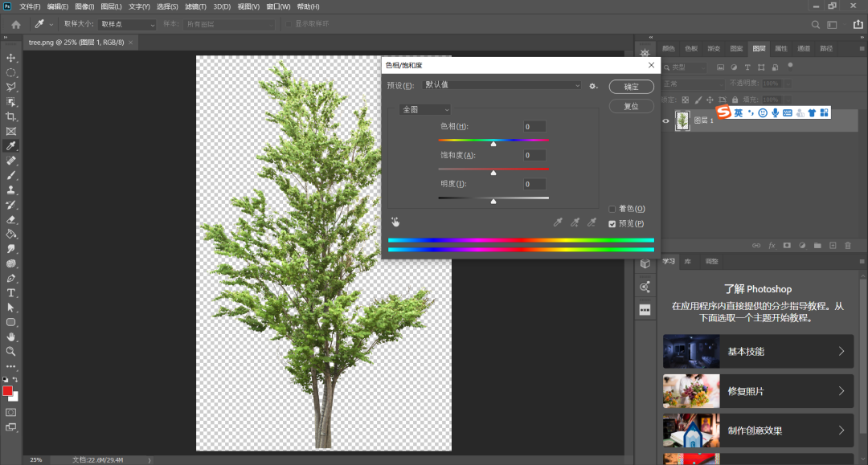The image size is (868, 465).
Task: Select the Eyedropper tool in toolbar
Action: coord(10,146)
